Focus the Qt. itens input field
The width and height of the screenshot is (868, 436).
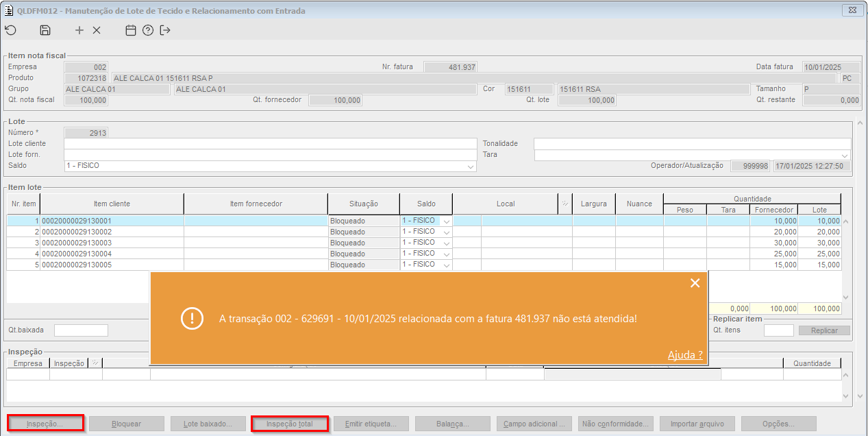pos(778,330)
